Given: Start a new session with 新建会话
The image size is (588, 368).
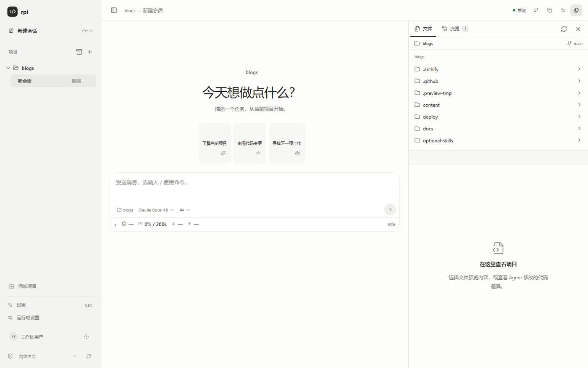Looking at the screenshot, I should pos(50,31).
